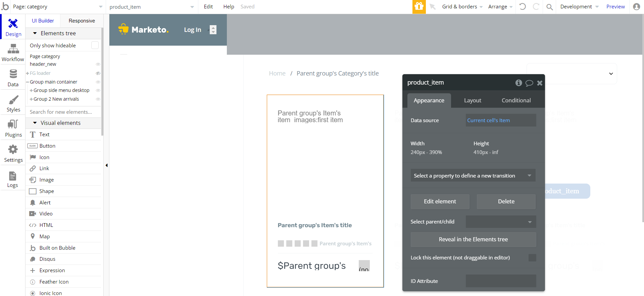Open the Edit menu

[208, 7]
